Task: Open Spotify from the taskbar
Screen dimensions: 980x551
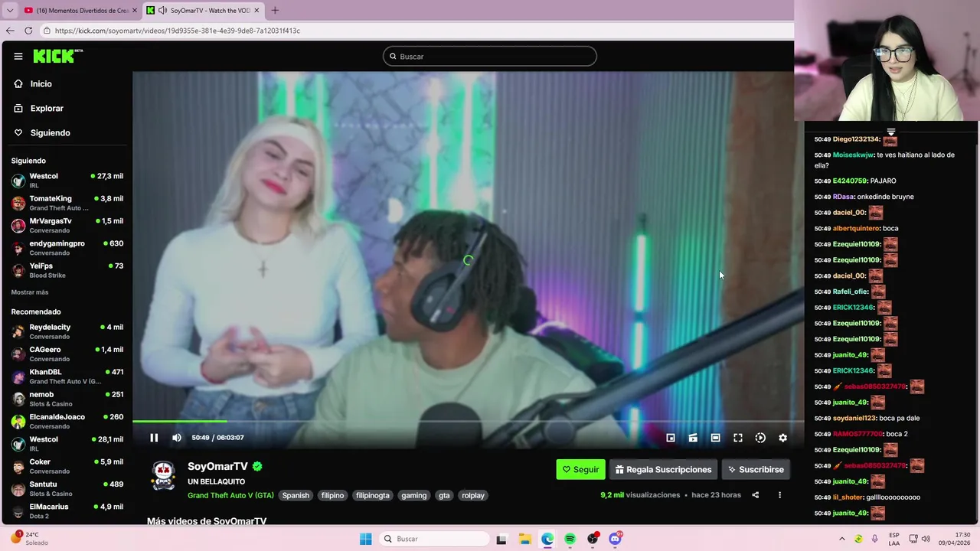Action: point(570,539)
